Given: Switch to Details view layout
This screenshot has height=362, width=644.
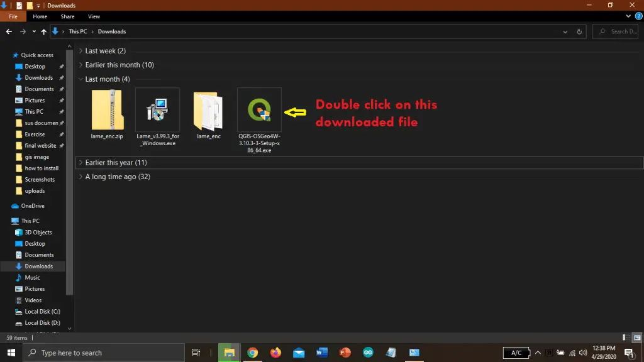Looking at the screenshot, I should point(626,337).
